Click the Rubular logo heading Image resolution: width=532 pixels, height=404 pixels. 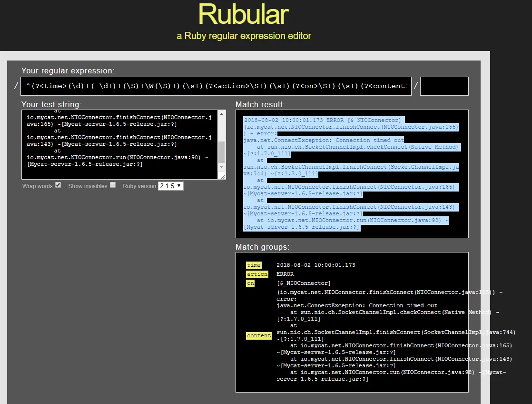point(243,15)
